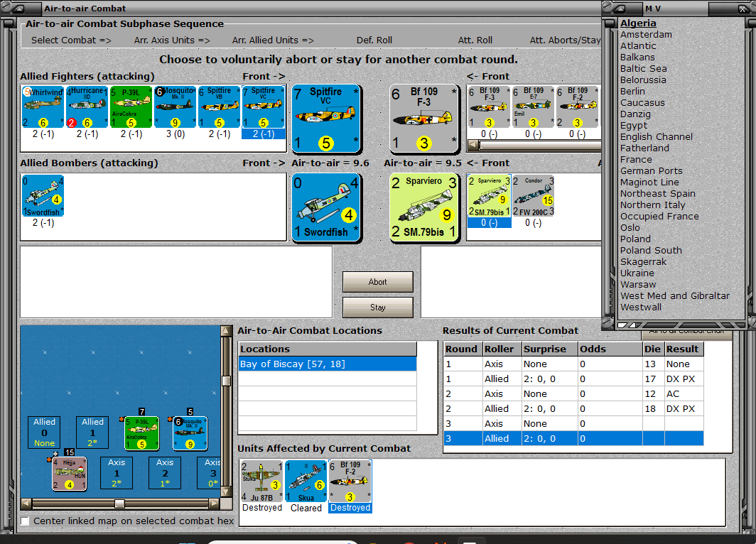Select Berlin in M V list
This screenshot has width=756, height=544.
tap(632, 91)
